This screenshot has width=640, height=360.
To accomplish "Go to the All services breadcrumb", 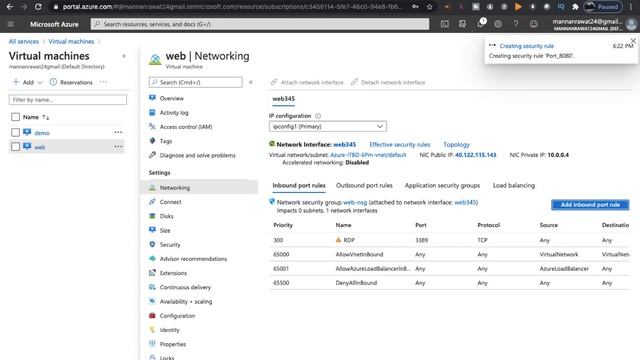I will [24, 42].
